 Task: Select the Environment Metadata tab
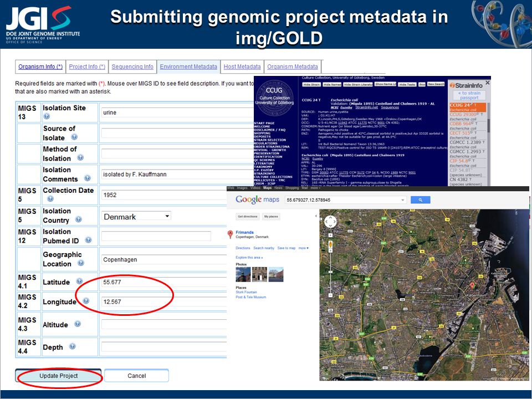point(188,67)
